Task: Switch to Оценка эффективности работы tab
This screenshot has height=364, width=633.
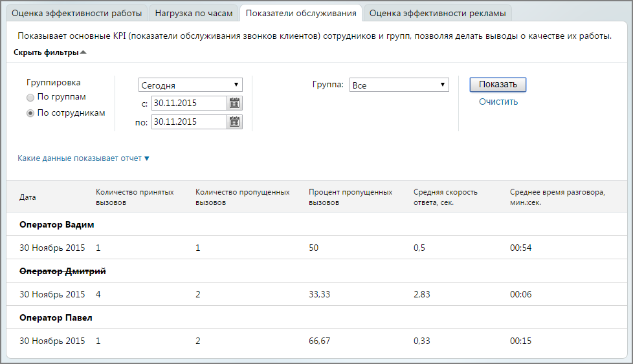Action: pos(77,14)
